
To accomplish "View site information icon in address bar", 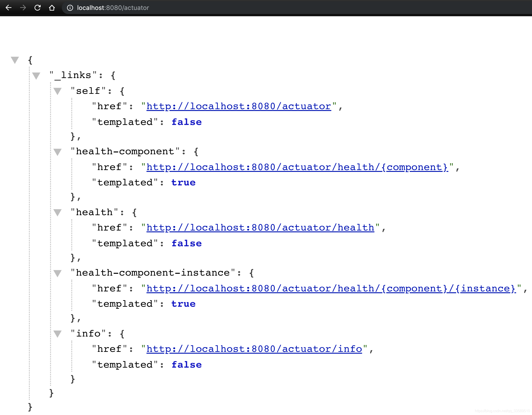I will tap(70, 8).
